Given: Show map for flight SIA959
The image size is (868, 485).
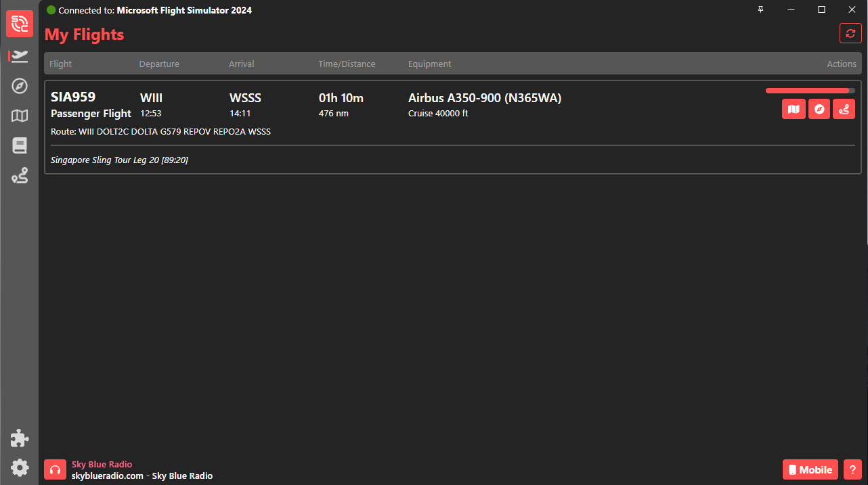Looking at the screenshot, I should pyautogui.click(x=794, y=109).
